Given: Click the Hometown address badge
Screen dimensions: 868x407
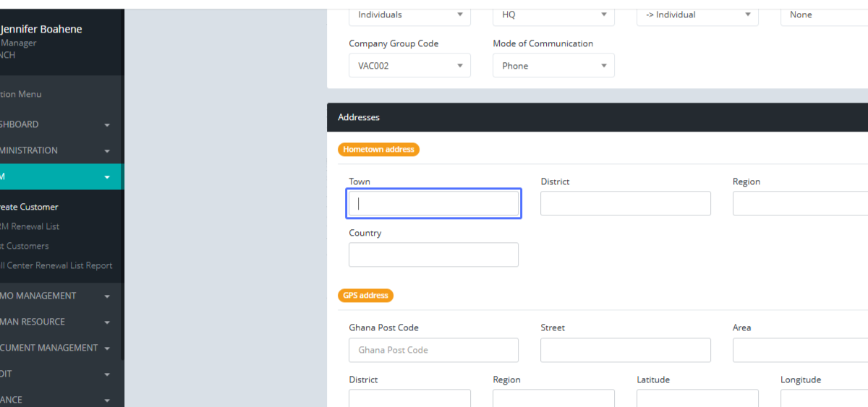Looking at the screenshot, I should 378,150.
